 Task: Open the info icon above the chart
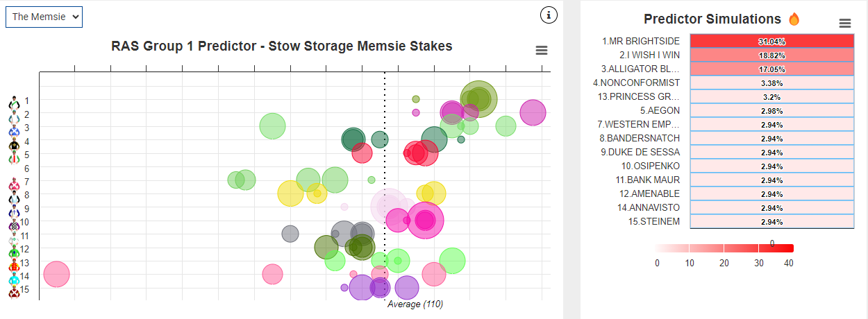pyautogui.click(x=549, y=15)
